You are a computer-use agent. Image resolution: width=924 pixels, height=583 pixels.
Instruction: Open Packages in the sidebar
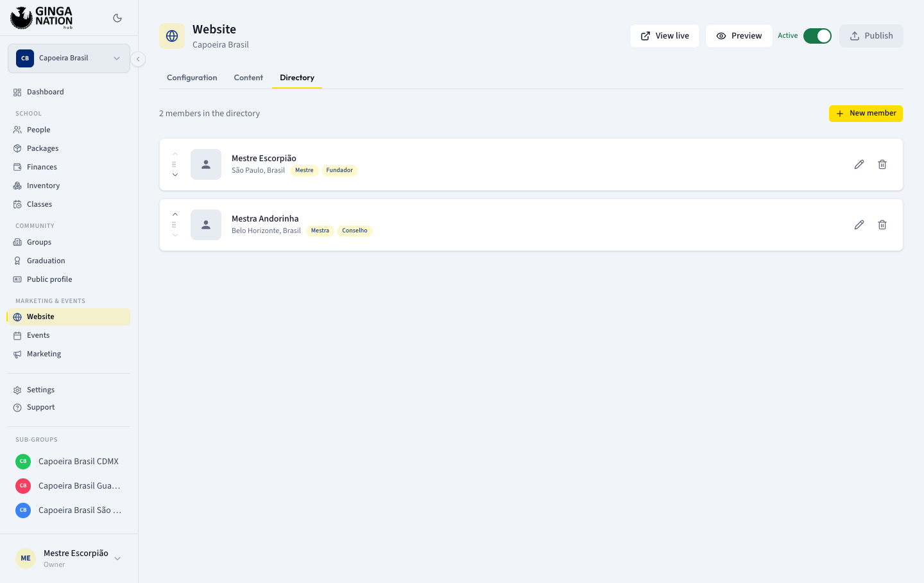(x=69, y=148)
